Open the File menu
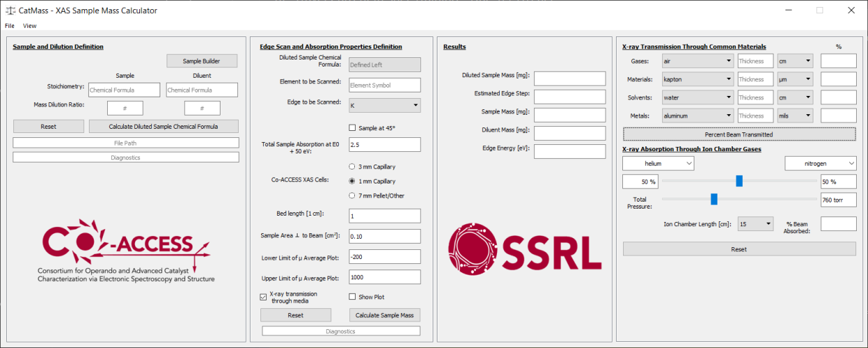 [x=10, y=26]
